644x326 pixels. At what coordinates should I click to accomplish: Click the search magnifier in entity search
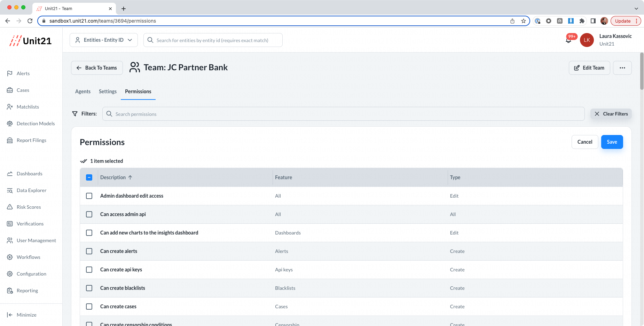click(150, 40)
